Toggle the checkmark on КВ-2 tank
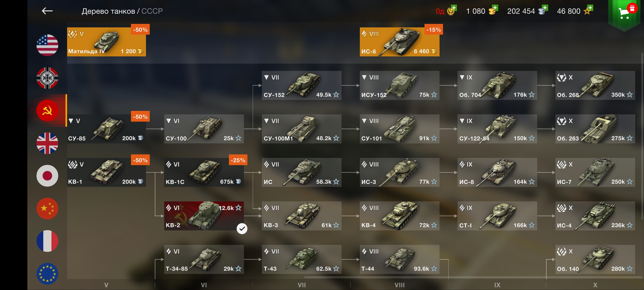Viewport: 644px width, 290px height. click(x=242, y=229)
